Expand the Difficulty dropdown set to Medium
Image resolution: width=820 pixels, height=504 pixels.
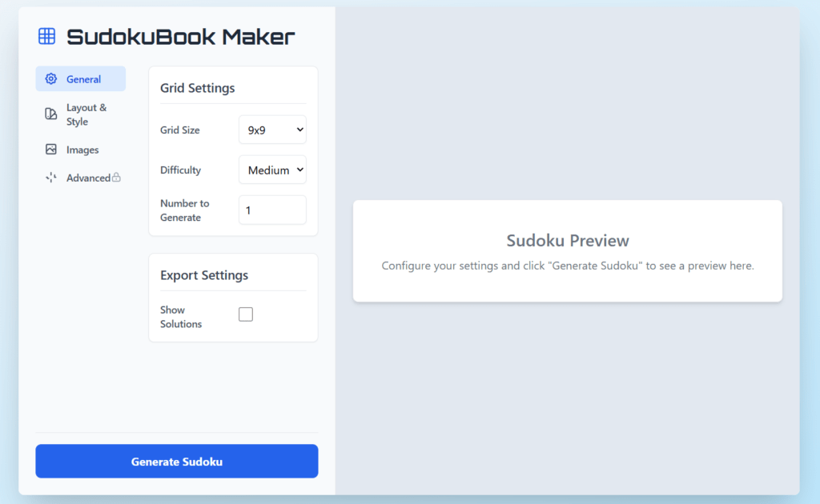click(272, 170)
